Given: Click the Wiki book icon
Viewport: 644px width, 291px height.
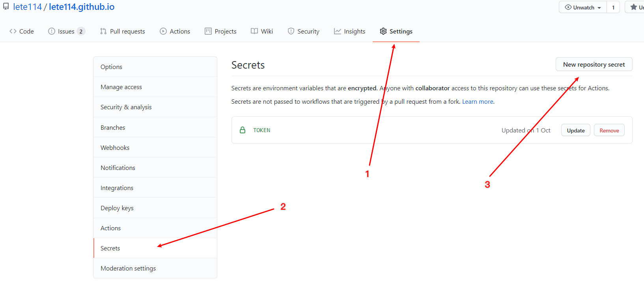Looking at the screenshot, I should tap(254, 31).
